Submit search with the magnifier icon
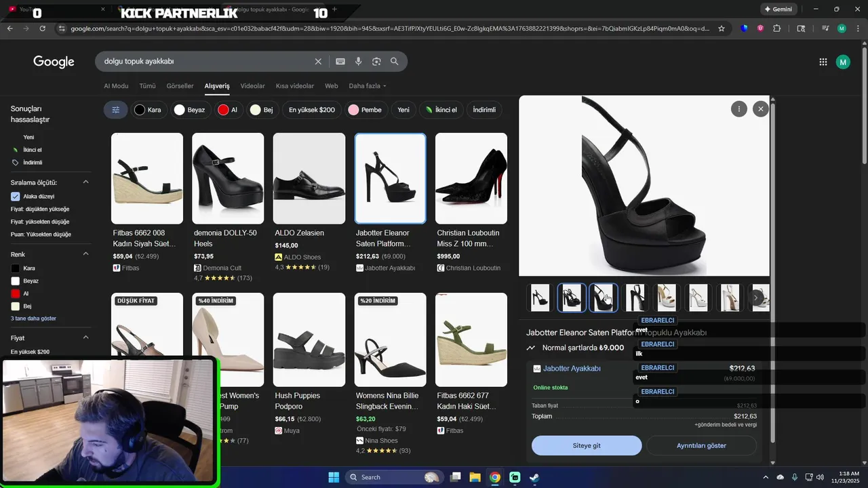868x488 pixels. pyautogui.click(x=395, y=61)
